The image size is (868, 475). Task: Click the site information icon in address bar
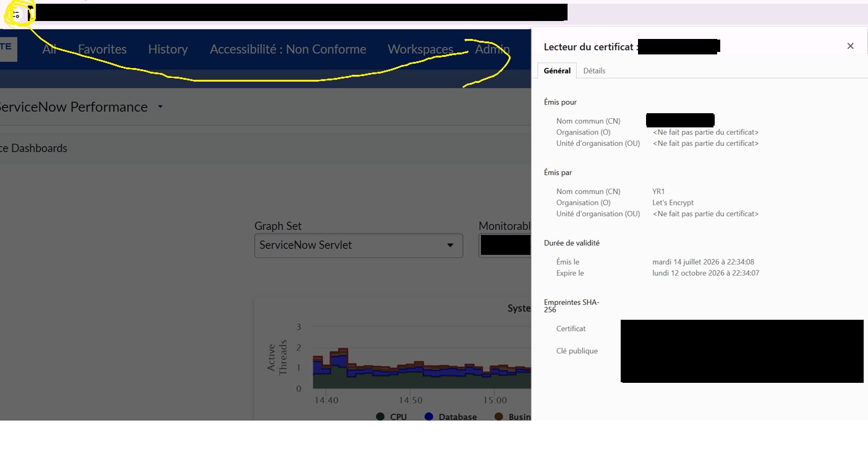(x=17, y=14)
